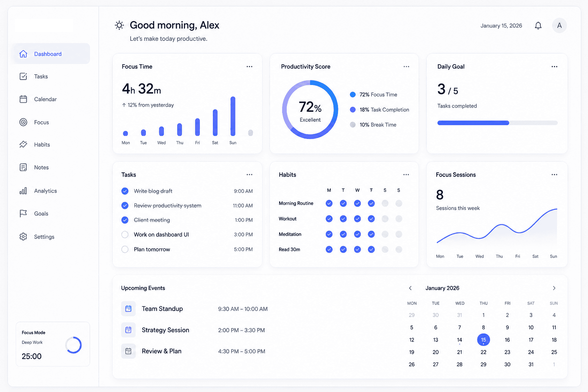Open the Tasks menu item
This screenshot has width=588, height=392.
pos(52,77)
